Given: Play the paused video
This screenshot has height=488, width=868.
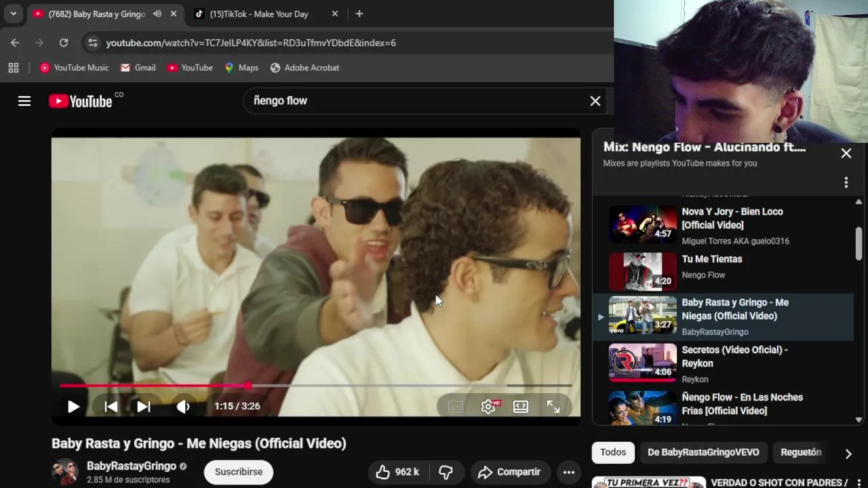Looking at the screenshot, I should [73, 407].
